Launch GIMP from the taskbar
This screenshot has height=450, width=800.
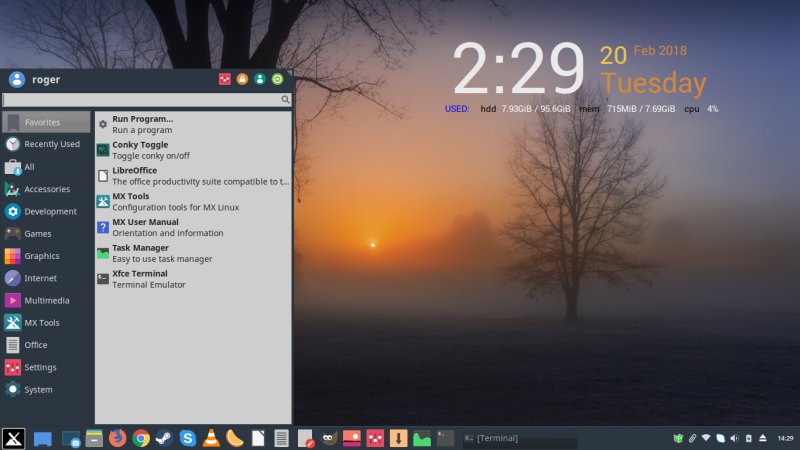(x=329, y=438)
